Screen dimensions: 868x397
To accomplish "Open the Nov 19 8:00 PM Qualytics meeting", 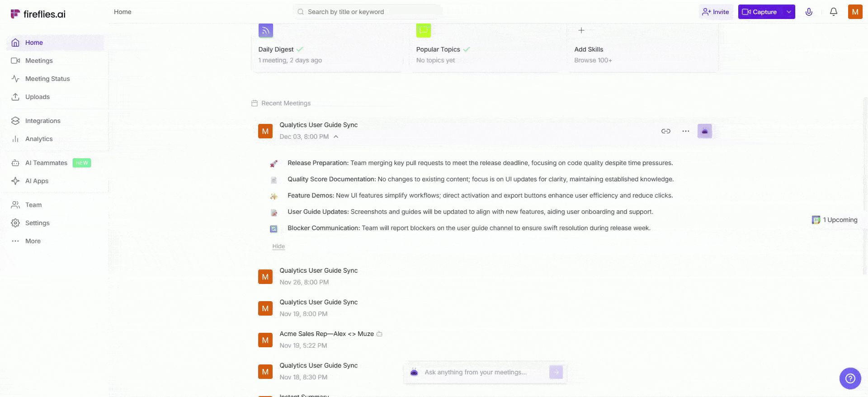I will (x=319, y=302).
